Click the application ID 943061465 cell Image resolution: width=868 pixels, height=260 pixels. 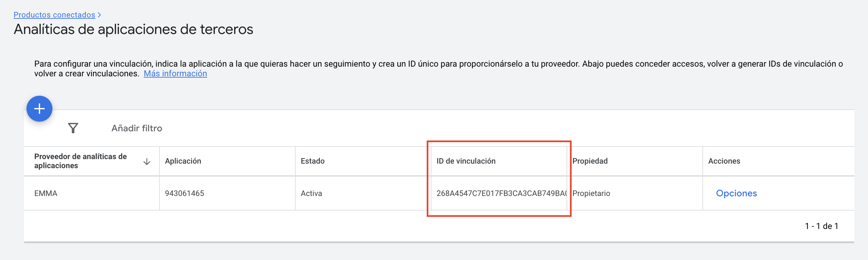click(x=184, y=193)
